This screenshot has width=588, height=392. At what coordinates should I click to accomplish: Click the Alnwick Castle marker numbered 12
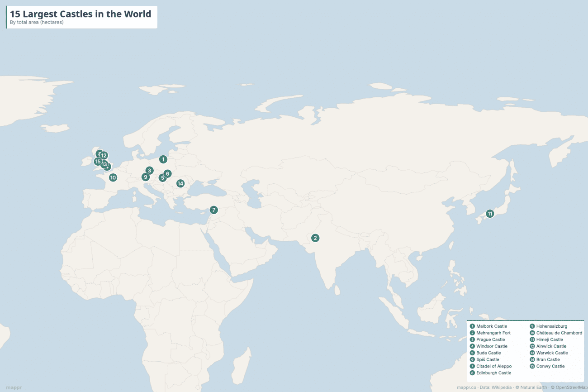104,155
